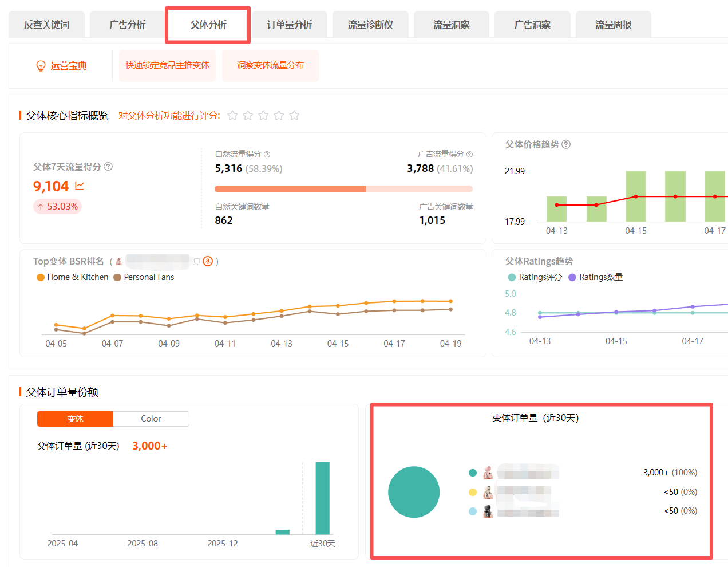Switch to the 订单量分析 tab
The width and height of the screenshot is (728, 567).
[290, 25]
